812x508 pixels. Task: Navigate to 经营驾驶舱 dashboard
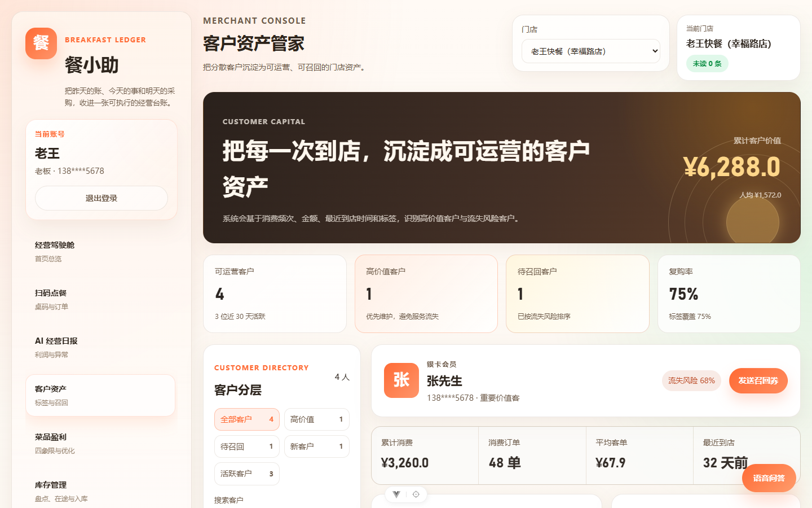click(x=100, y=252)
